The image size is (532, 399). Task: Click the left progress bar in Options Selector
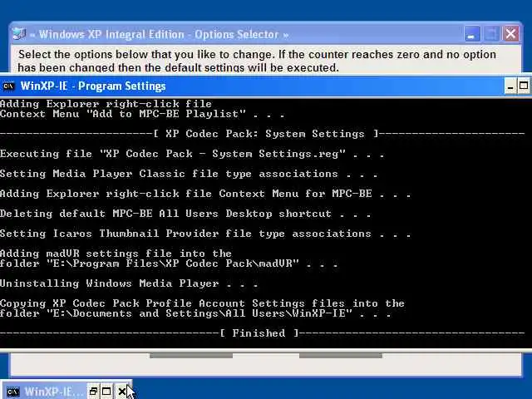click(x=191, y=356)
